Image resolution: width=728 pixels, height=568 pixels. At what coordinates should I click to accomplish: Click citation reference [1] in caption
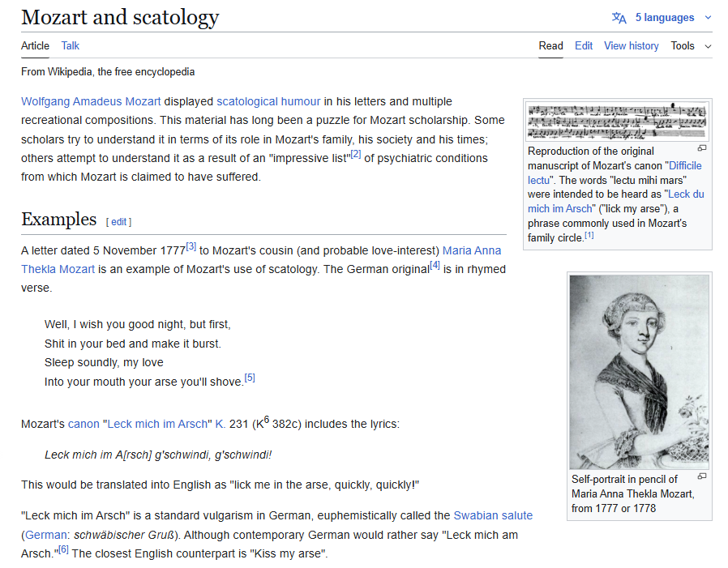[589, 235]
